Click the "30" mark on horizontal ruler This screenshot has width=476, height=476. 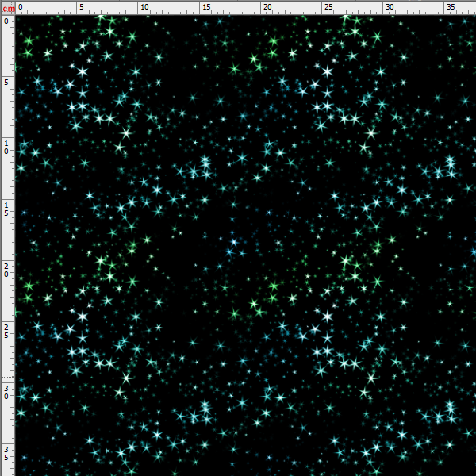pos(390,7)
